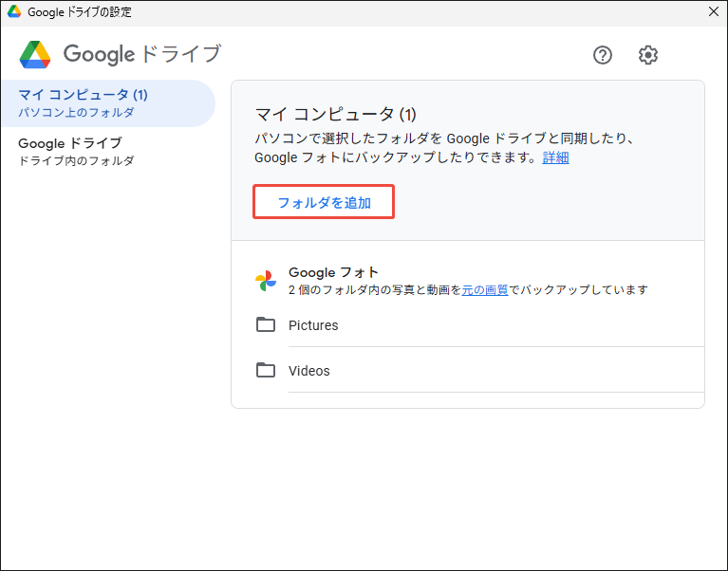Open the 詳細 link

click(555, 157)
